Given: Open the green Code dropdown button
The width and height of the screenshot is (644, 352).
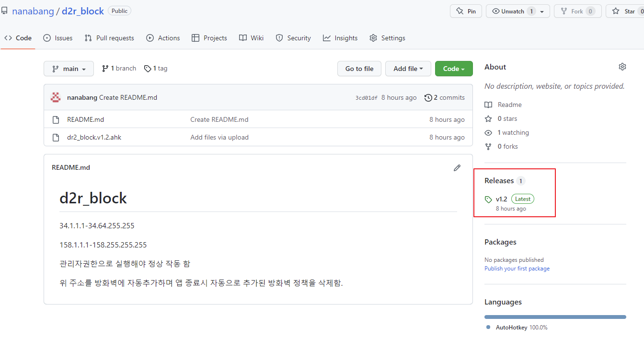Looking at the screenshot, I should click(x=454, y=69).
